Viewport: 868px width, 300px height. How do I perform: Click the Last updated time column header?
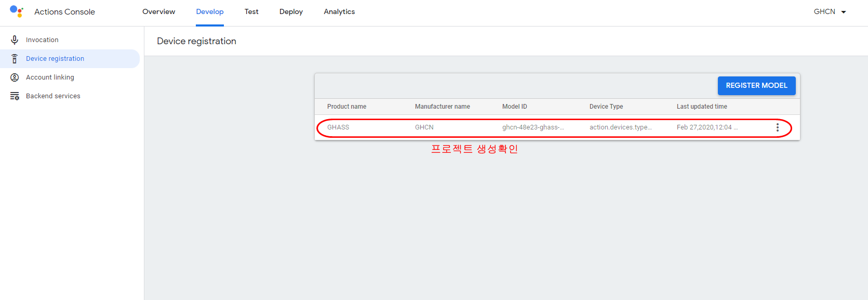[x=702, y=107]
